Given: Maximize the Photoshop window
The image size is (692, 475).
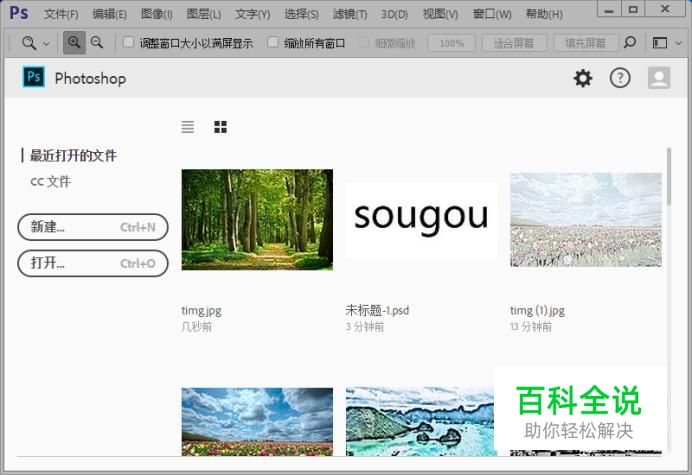Looking at the screenshot, I should (x=633, y=9).
